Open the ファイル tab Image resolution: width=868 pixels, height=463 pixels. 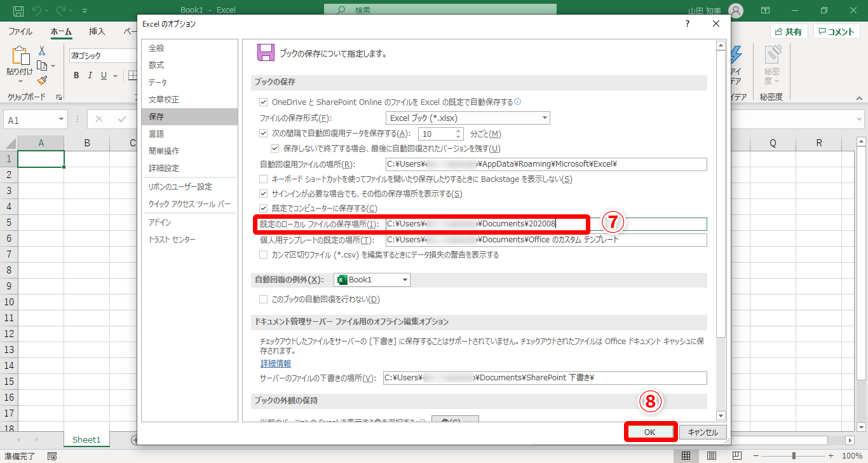coord(20,31)
